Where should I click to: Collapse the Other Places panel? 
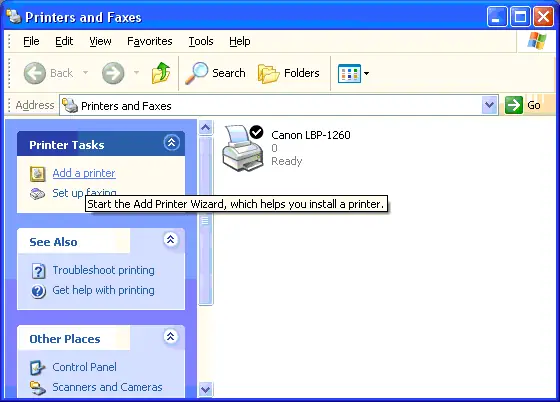pyautogui.click(x=171, y=337)
